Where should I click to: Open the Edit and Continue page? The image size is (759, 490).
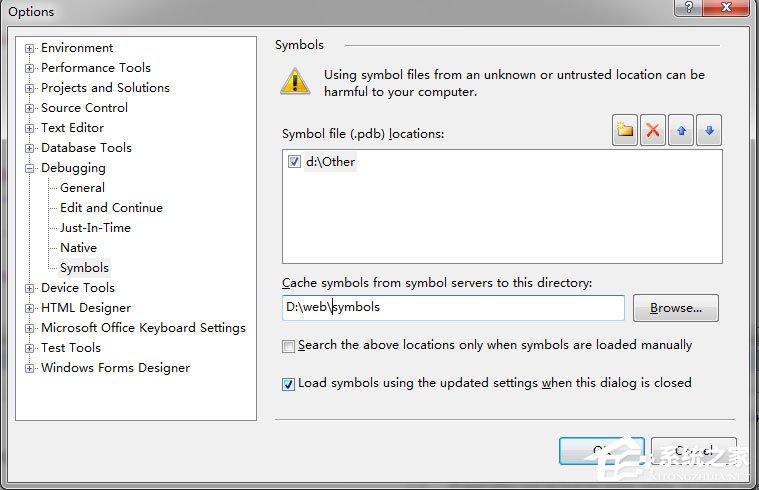click(x=111, y=208)
